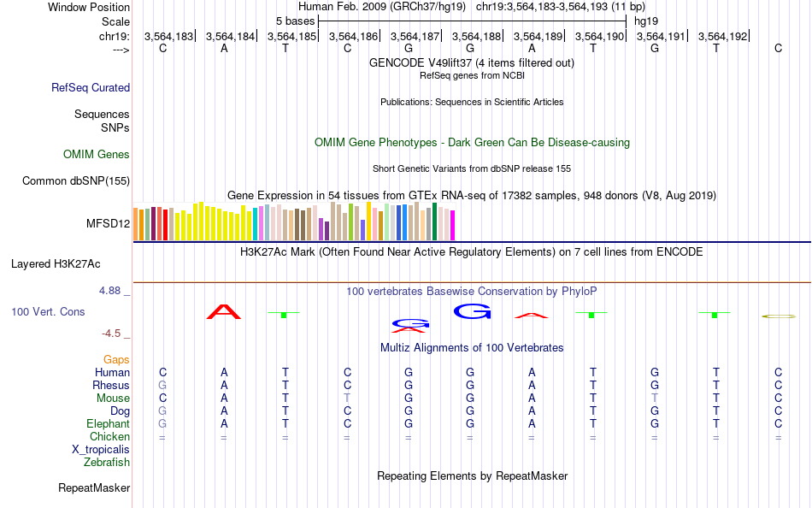
Task: Select the Rhesus species row label
Action: point(111,386)
